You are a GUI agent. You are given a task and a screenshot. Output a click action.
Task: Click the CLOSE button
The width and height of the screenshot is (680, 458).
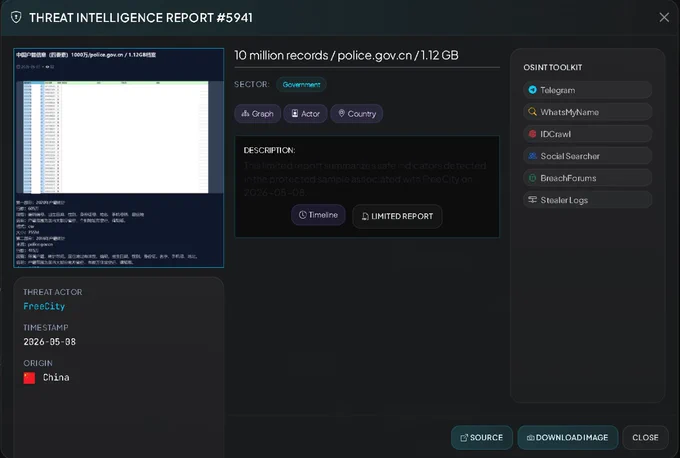coord(645,438)
